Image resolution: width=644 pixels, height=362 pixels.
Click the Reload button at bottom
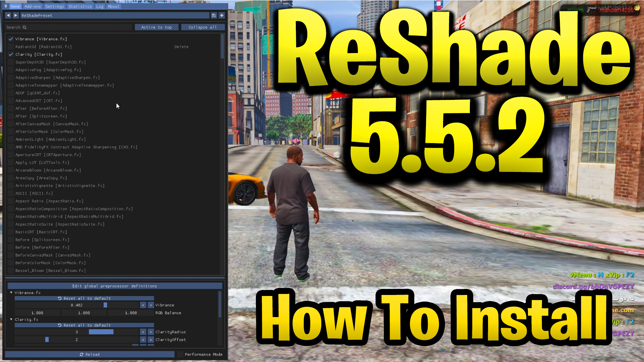click(90, 354)
